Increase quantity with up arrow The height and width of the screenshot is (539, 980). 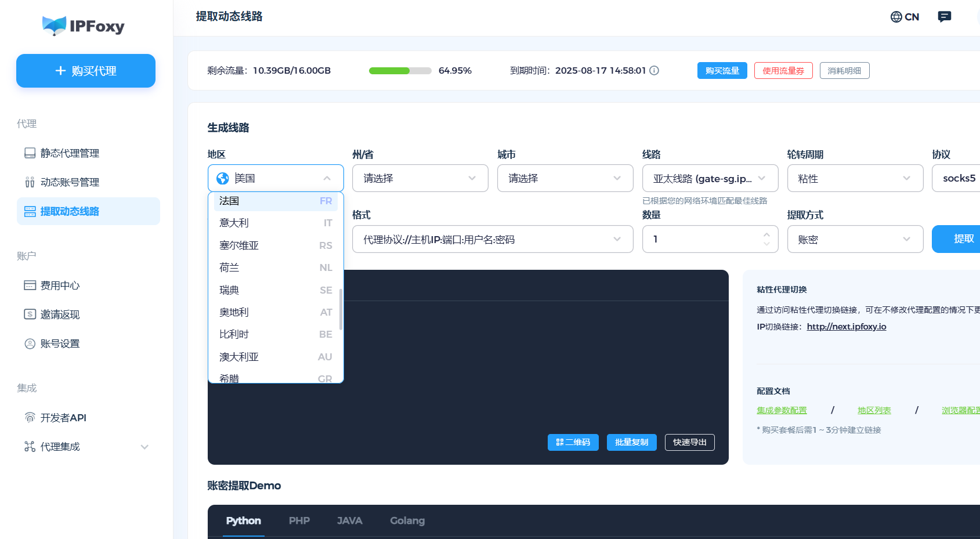[766, 234]
